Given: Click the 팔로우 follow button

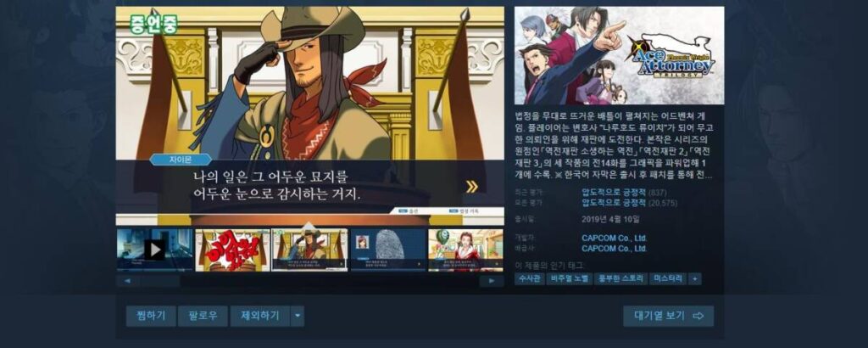Looking at the screenshot, I should coord(203,316).
